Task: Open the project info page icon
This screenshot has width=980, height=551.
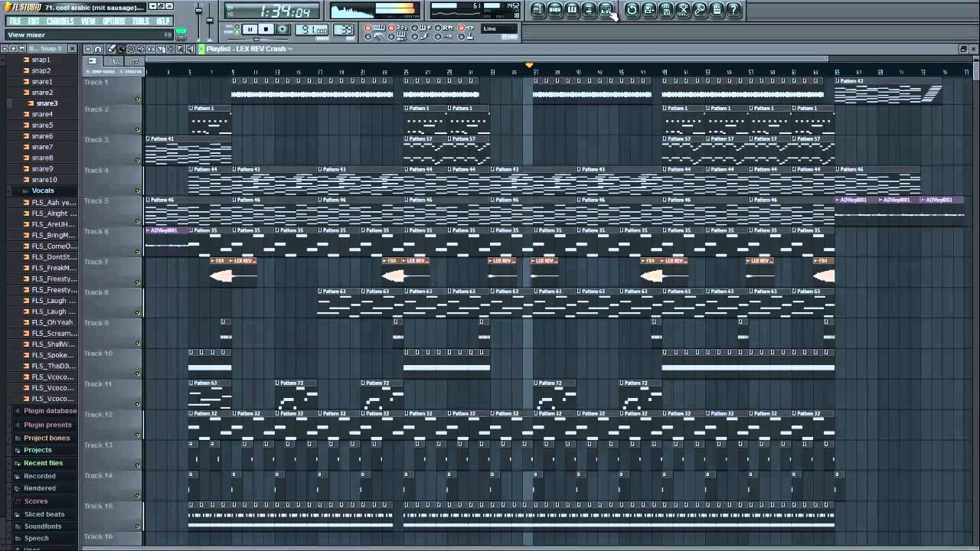Action: [717, 10]
